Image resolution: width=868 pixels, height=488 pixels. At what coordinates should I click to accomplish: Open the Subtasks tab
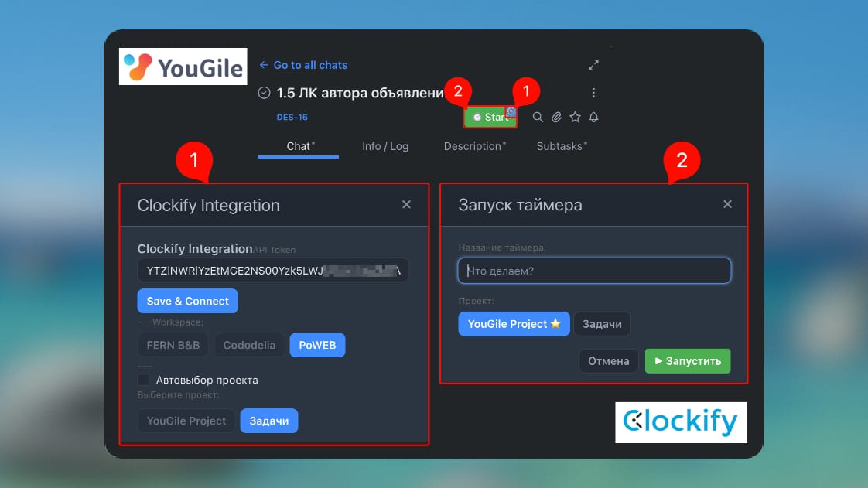562,146
